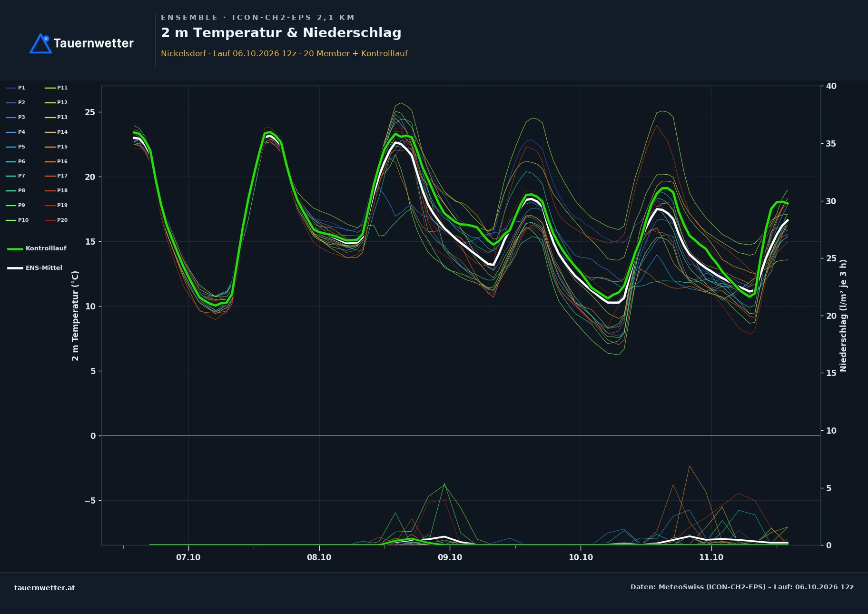868x614 pixels.
Task: Click the 07.10 date axis label
Action: [x=188, y=557]
